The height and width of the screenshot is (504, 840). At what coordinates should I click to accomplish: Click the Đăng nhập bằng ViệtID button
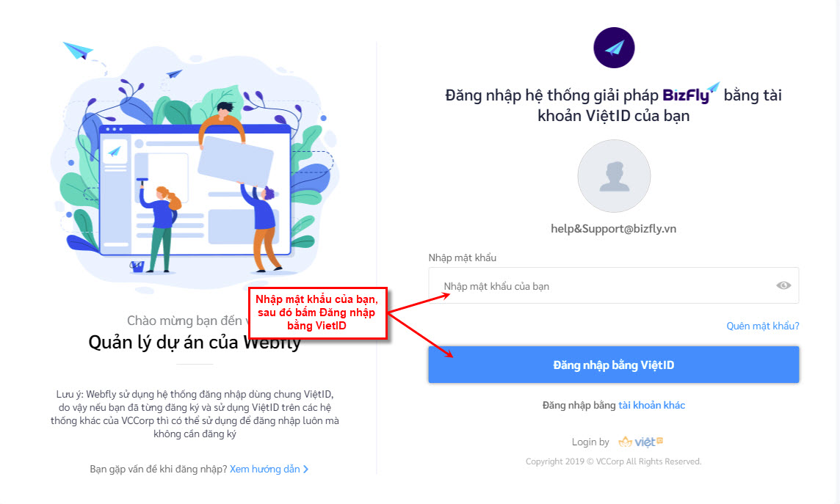tap(613, 365)
